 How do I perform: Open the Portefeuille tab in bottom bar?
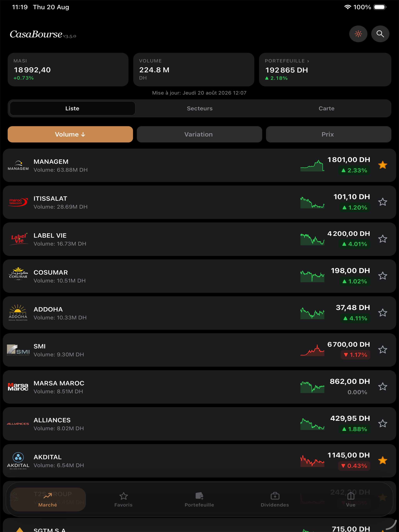coord(199,499)
